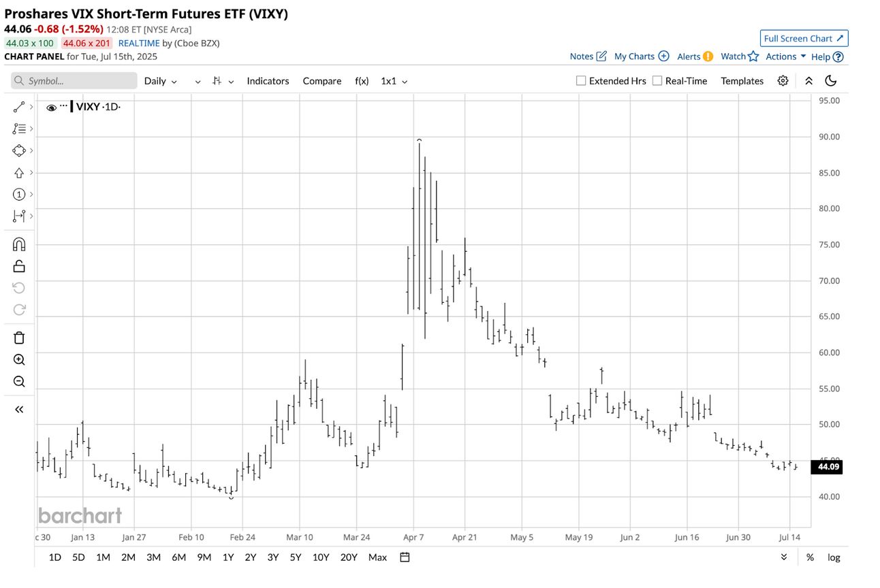The height and width of the screenshot is (588, 880).
Task: Select the numbered label annotation tool
Action: tap(18, 195)
